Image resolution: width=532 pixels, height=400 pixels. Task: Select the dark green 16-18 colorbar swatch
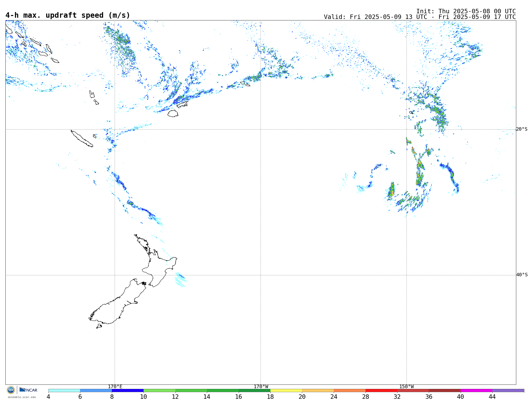[254, 391]
